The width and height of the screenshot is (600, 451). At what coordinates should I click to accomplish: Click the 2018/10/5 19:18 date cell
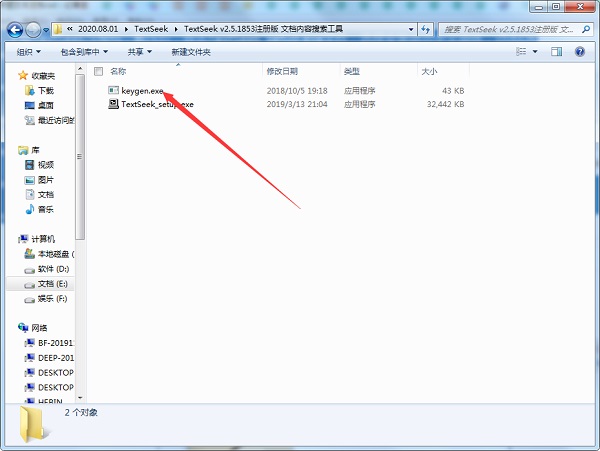click(297, 91)
